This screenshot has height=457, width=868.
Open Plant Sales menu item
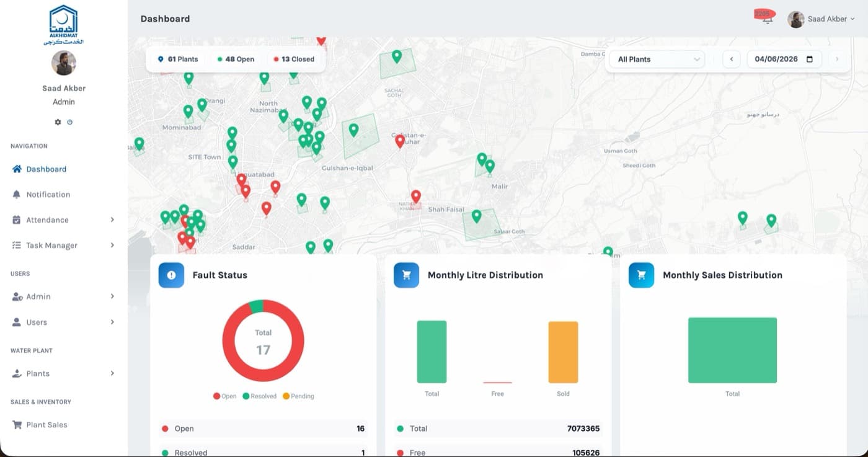tap(63, 425)
